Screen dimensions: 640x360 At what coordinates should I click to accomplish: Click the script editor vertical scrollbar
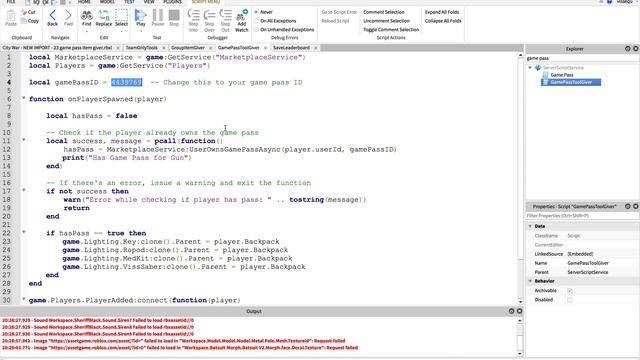tap(520, 178)
